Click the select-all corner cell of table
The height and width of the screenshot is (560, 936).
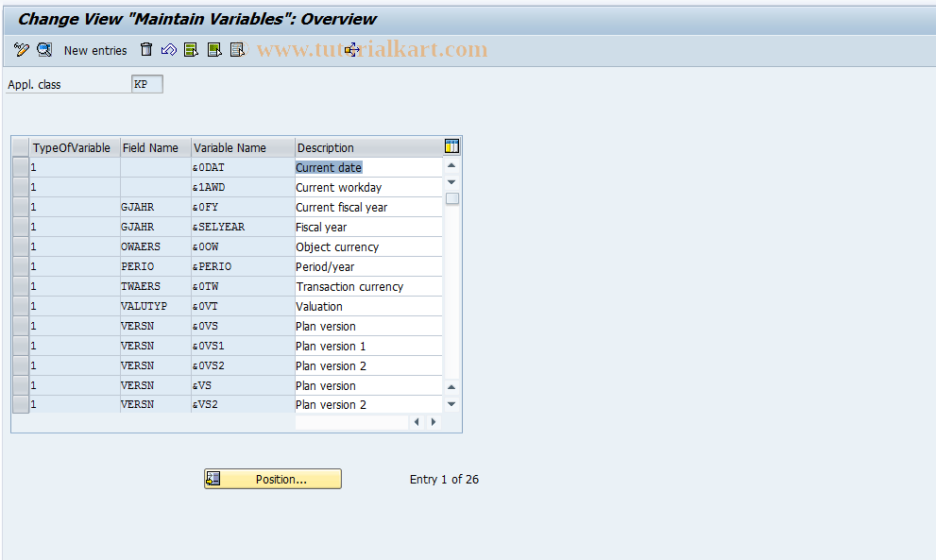pos(21,147)
